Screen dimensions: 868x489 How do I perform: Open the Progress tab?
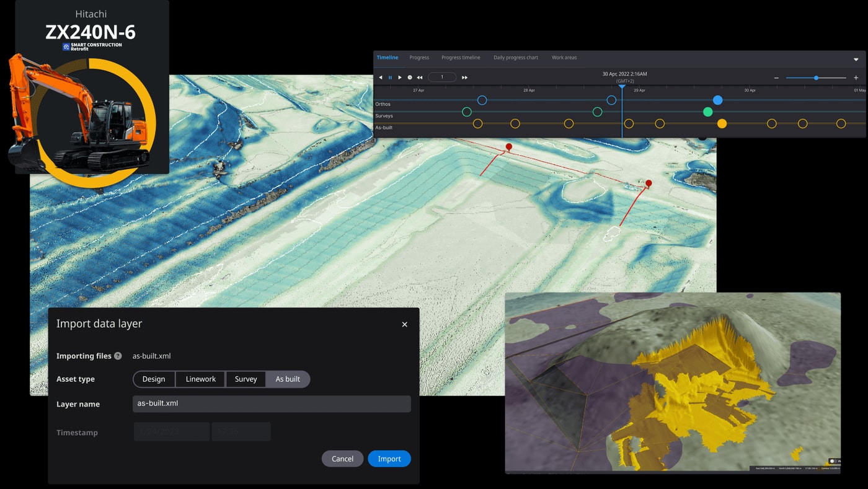[x=419, y=58]
